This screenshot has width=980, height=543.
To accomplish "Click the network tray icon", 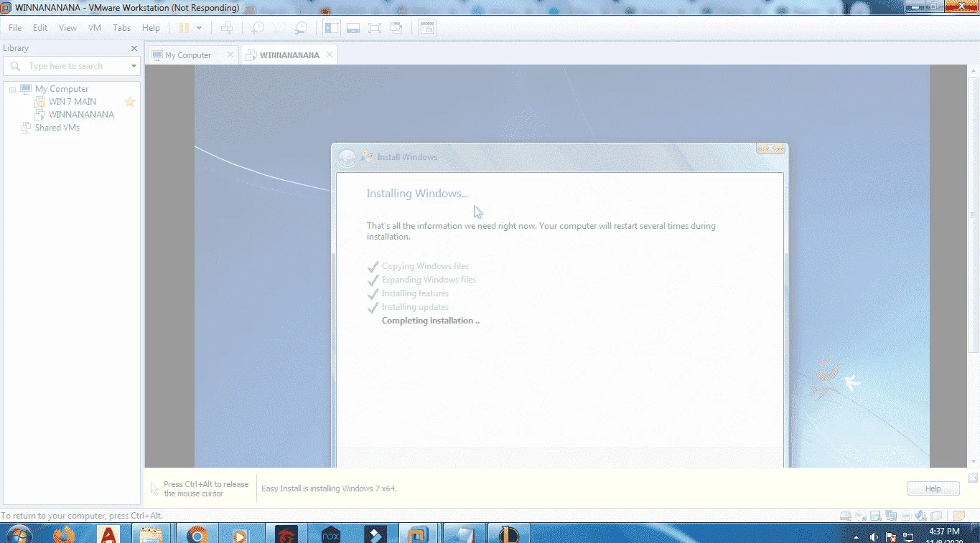I will click(908, 537).
